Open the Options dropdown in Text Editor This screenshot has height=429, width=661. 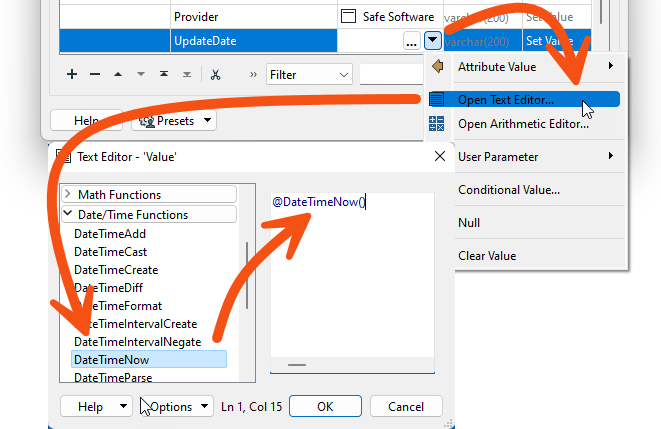177,406
